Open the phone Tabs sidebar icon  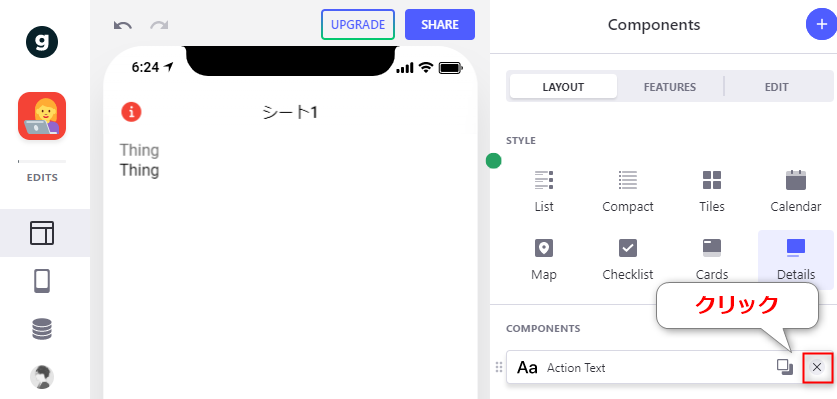tap(42, 281)
